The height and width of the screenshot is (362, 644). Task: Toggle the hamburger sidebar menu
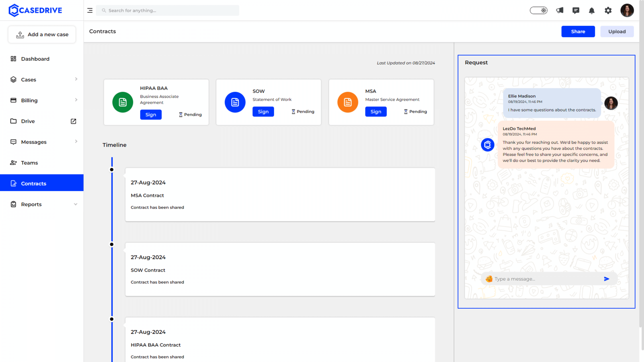(x=90, y=11)
